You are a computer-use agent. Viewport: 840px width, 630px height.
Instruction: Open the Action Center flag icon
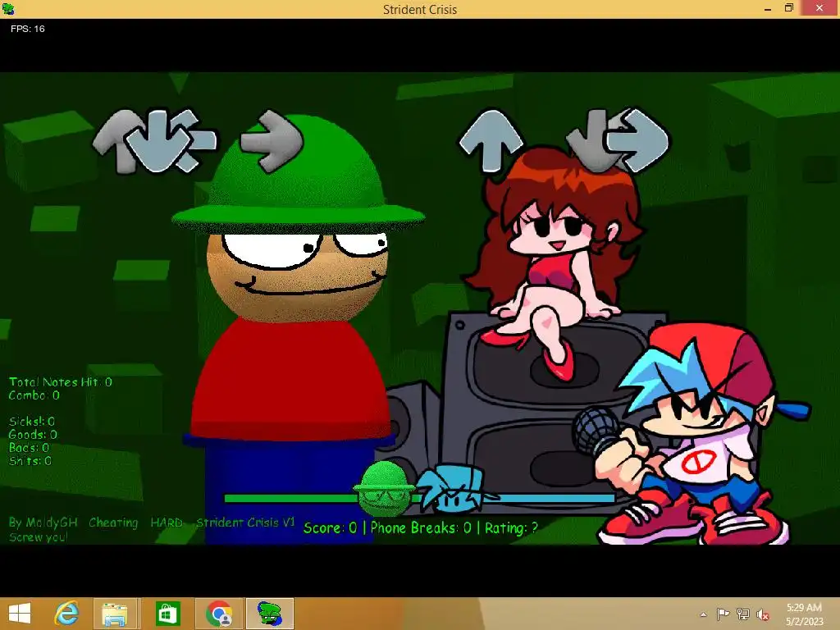click(x=723, y=614)
